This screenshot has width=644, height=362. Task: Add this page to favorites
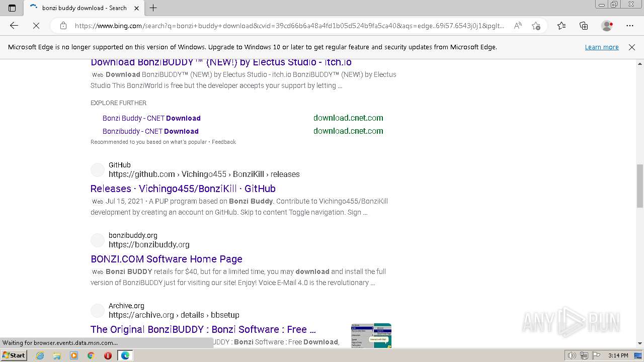click(x=536, y=26)
